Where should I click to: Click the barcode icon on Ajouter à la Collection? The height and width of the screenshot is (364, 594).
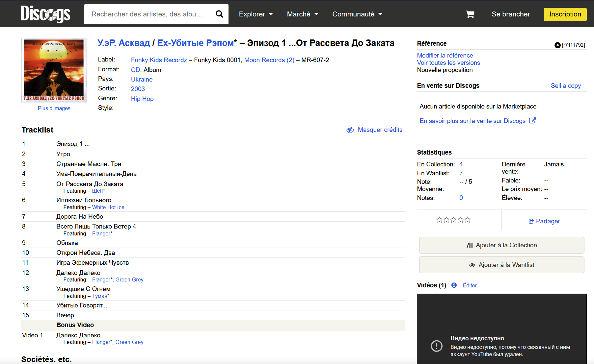pyautogui.click(x=470, y=245)
